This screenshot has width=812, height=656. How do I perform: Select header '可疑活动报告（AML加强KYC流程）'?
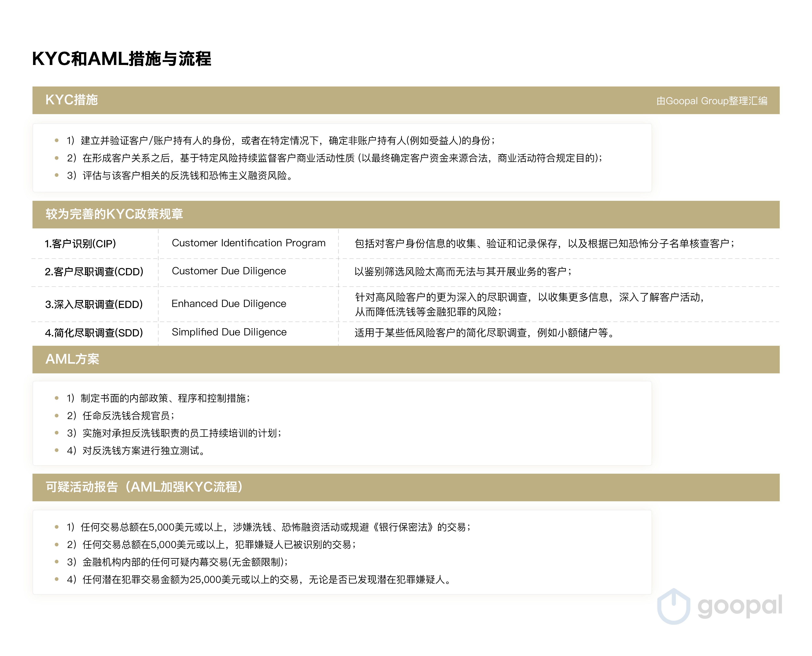406,487
